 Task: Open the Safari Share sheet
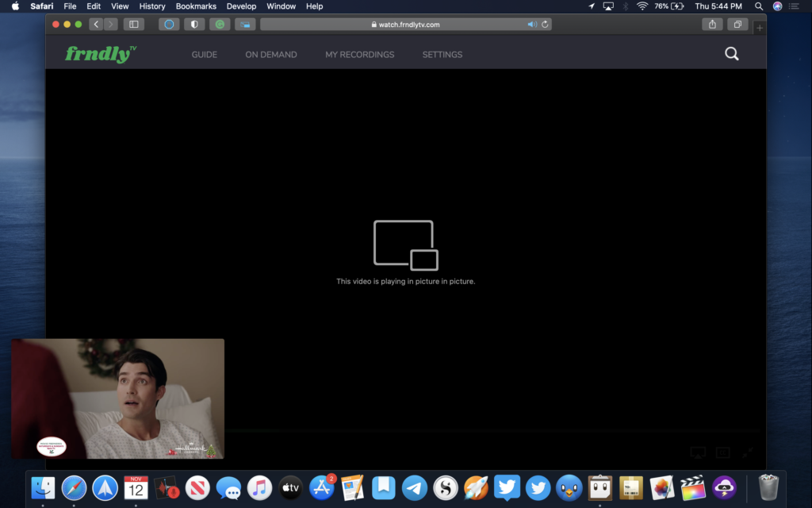point(712,25)
